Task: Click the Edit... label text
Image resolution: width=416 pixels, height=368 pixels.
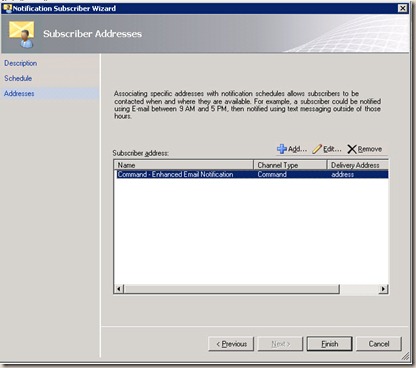Action: (x=332, y=149)
